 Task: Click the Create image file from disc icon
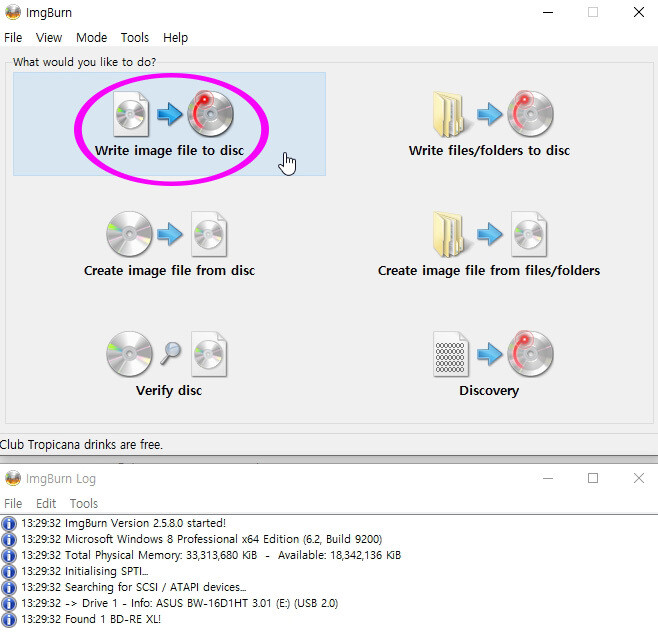pos(167,234)
